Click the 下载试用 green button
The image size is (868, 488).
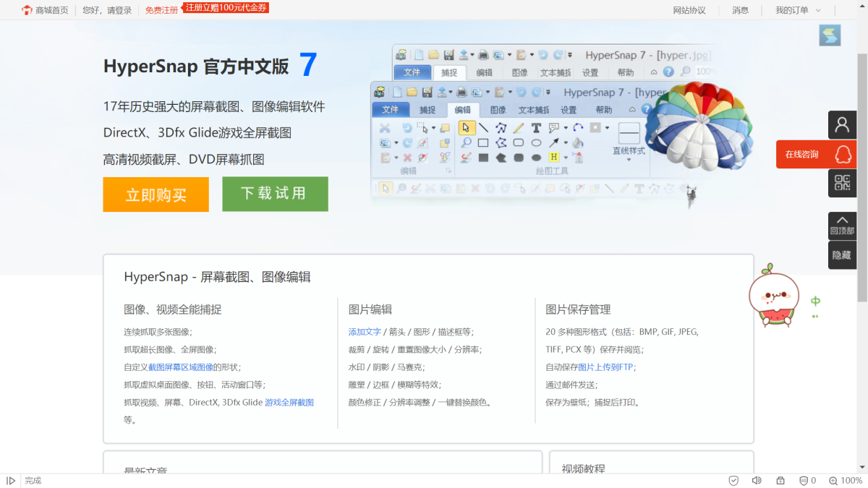275,194
